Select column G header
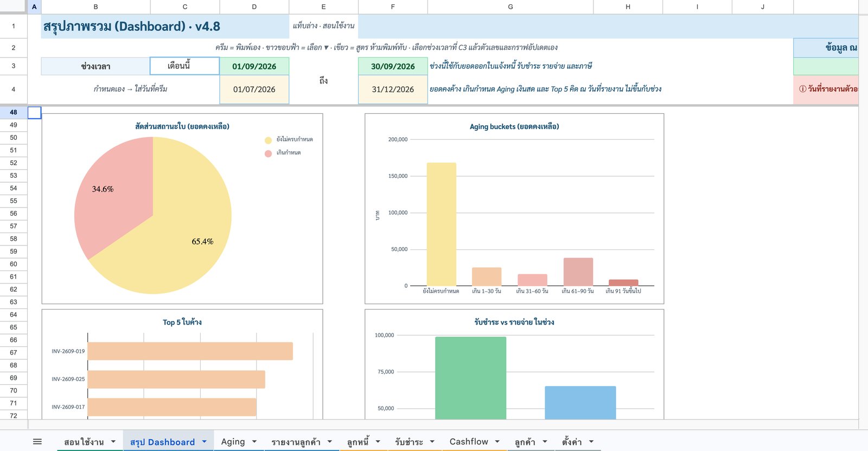The width and height of the screenshot is (868, 451). (510, 7)
